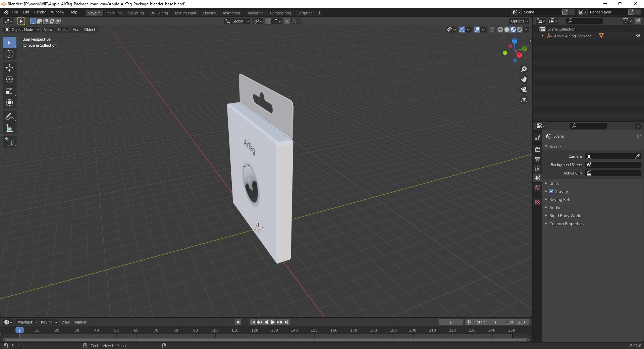Click the Start frame field
The image size is (644, 349).
pyautogui.click(x=487, y=322)
